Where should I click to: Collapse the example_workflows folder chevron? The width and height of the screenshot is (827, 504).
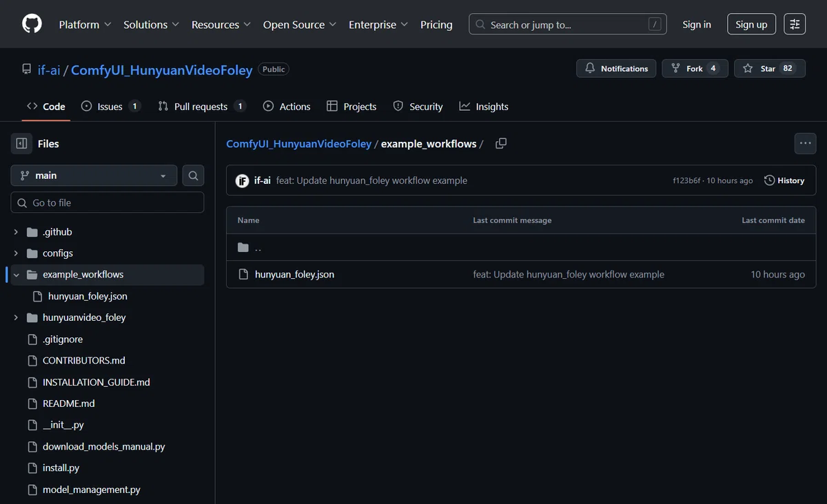[16, 275]
